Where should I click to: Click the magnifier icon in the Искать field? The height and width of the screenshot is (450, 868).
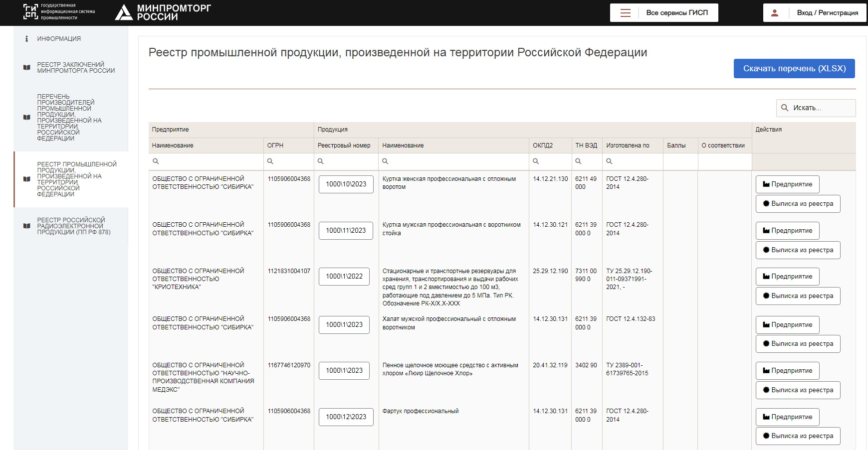(785, 108)
